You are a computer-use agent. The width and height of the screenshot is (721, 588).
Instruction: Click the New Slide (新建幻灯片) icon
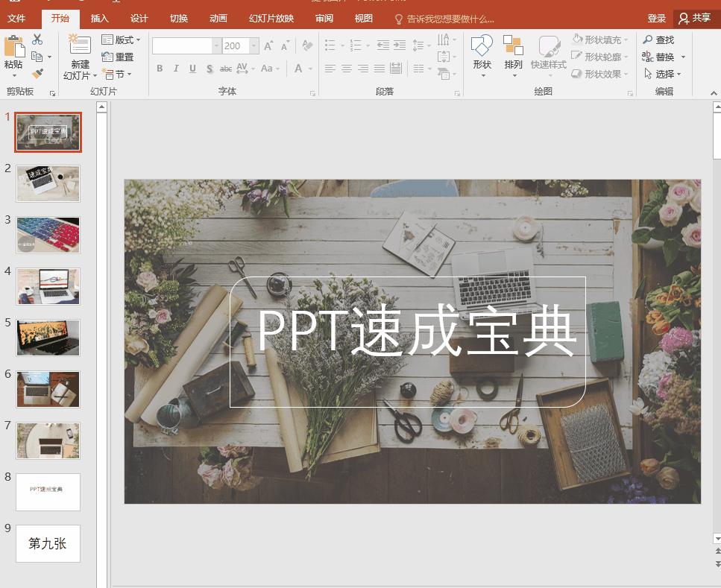pyautogui.click(x=79, y=45)
